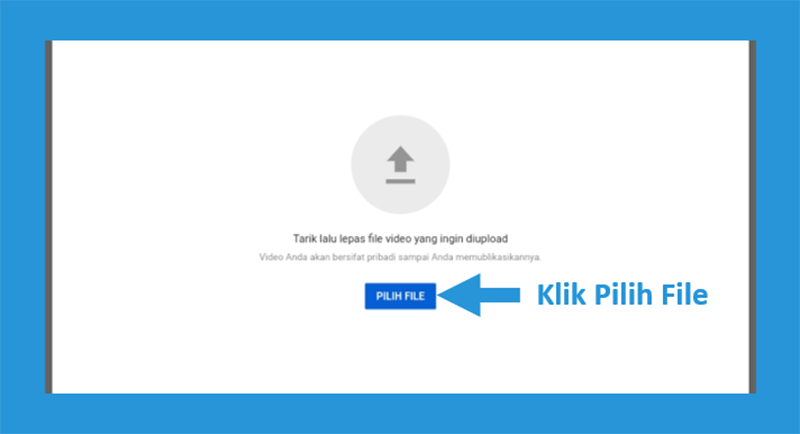The width and height of the screenshot is (800, 434).
Task: Click the word 'Klik' in the blue caption
Action: coord(561,295)
